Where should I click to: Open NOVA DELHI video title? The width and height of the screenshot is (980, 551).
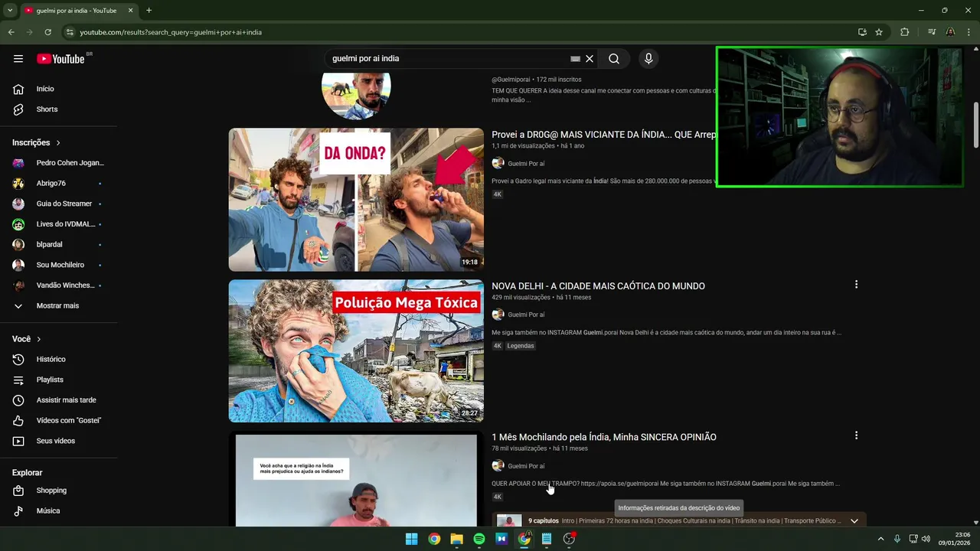pos(598,286)
